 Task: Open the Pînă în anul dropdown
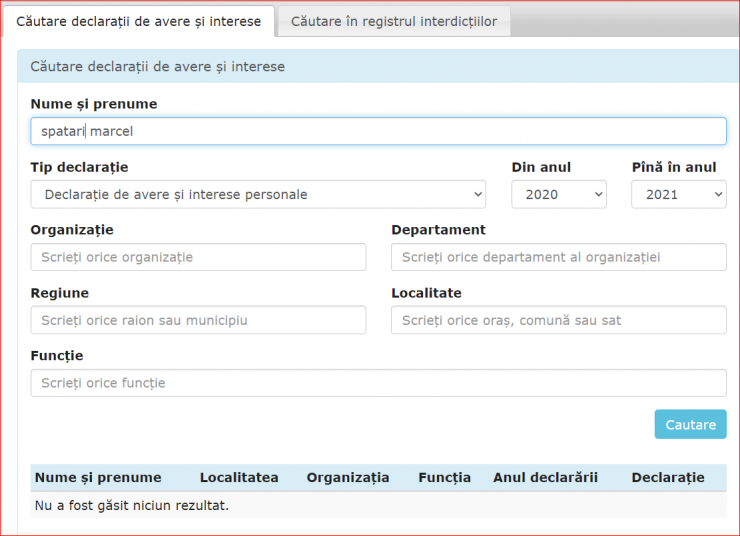(x=679, y=194)
